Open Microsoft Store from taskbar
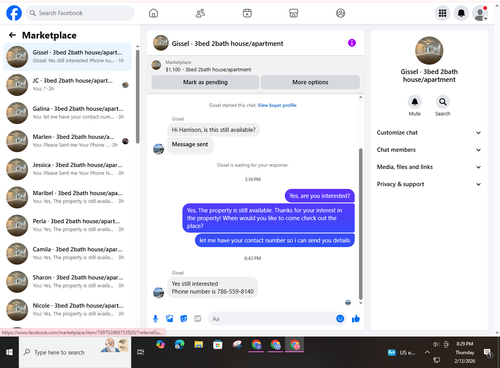This screenshot has height=368, width=500. coord(218,344)
